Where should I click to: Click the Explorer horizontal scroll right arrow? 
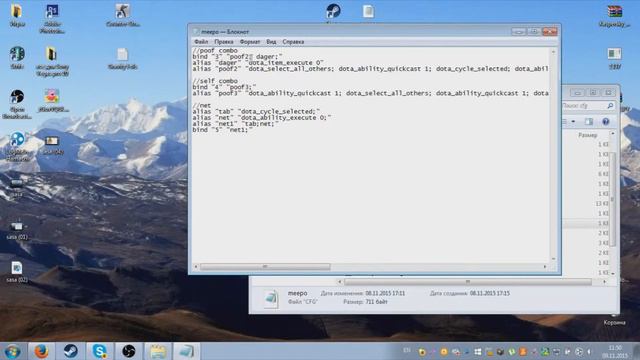(x=604, y=282)
